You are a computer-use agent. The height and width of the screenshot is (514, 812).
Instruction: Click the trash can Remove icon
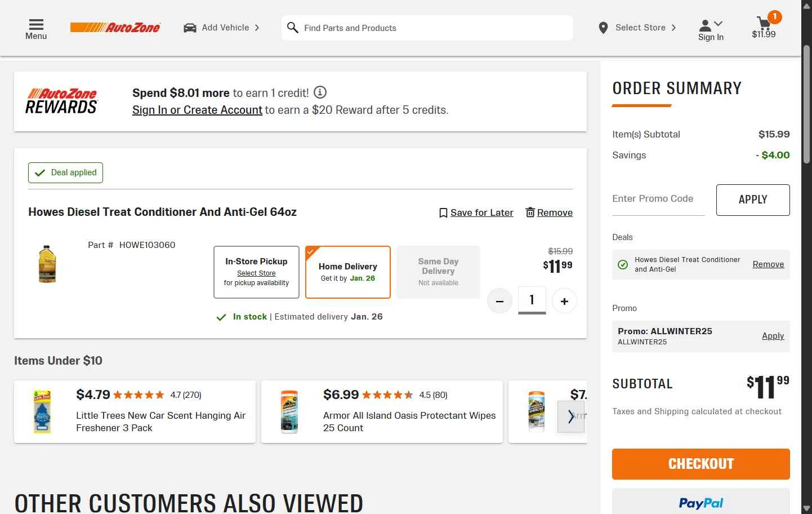point(530,212)
